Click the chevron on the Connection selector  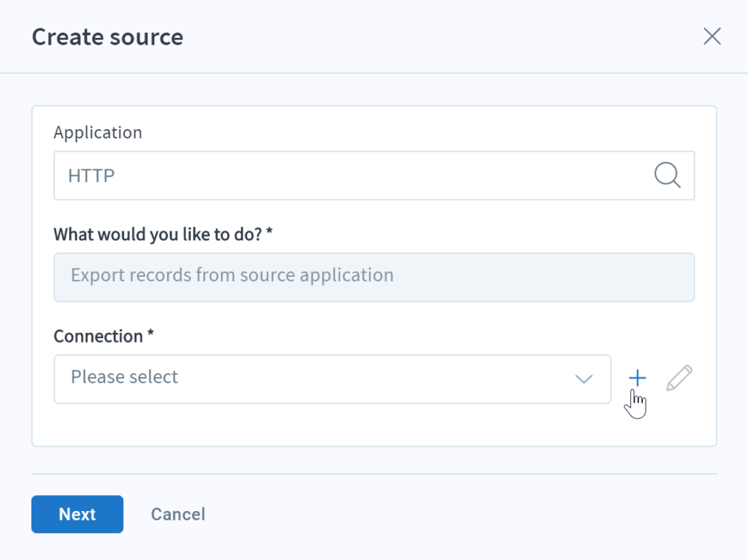coord(583,379)
